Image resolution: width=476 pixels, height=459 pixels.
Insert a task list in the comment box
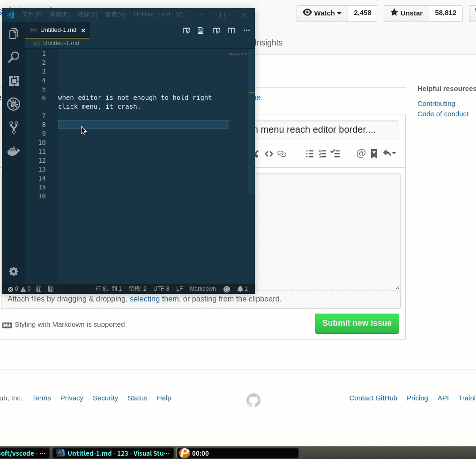(x=335, y=153)
